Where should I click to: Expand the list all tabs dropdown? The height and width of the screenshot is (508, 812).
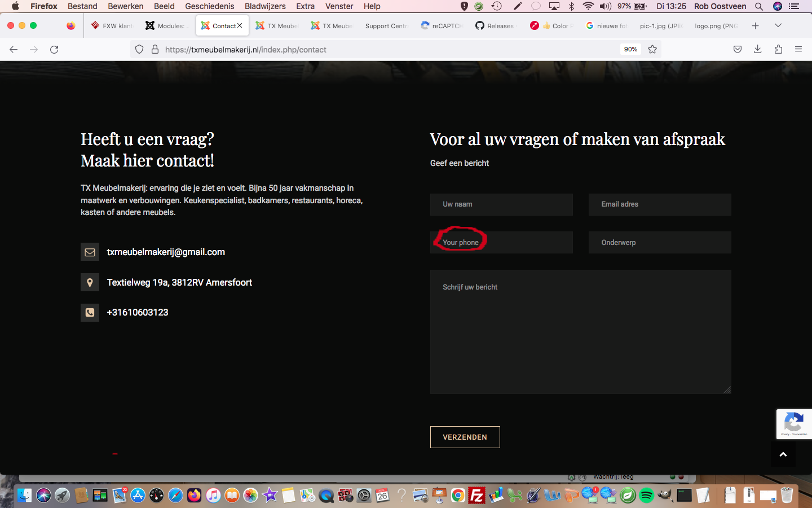(x=778, y=25)
